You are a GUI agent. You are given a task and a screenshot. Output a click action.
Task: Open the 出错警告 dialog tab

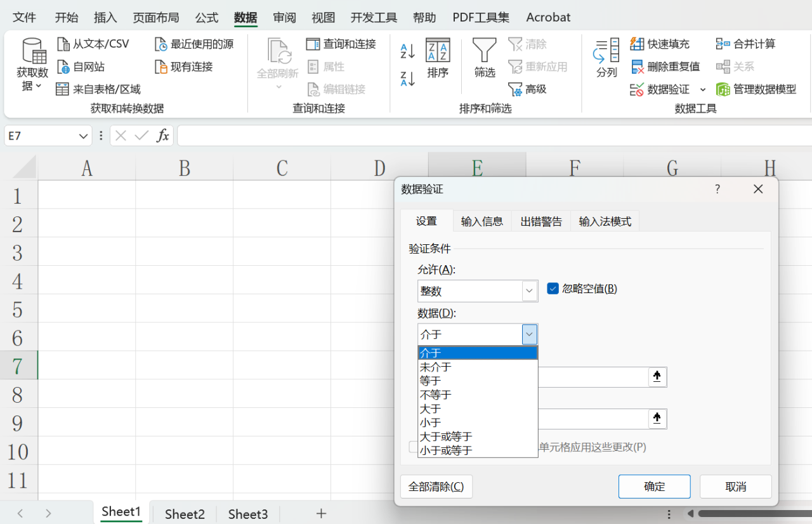pos(541,221)
